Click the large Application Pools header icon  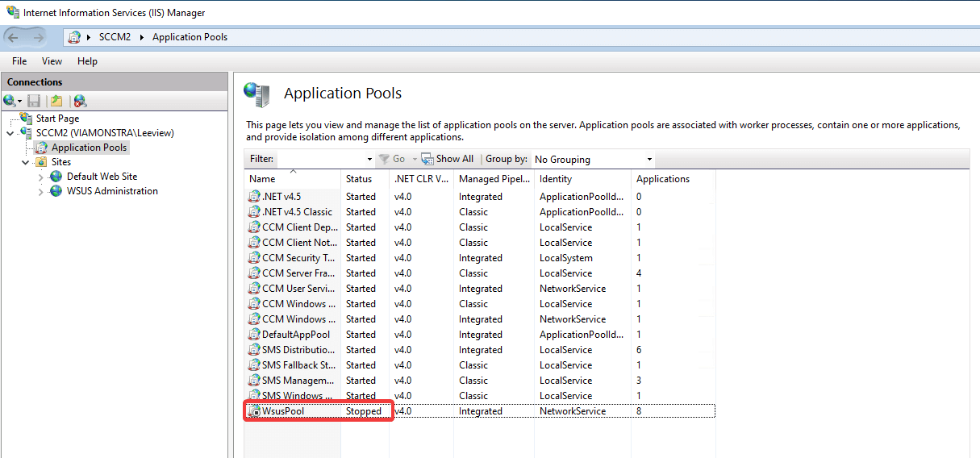[256, 94]
